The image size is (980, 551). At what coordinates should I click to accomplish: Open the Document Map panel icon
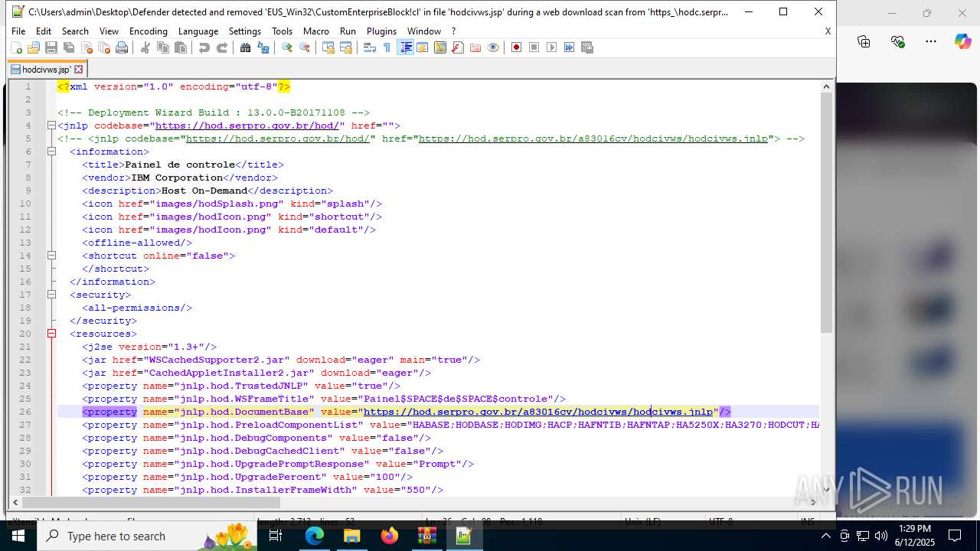coord(440,47)
